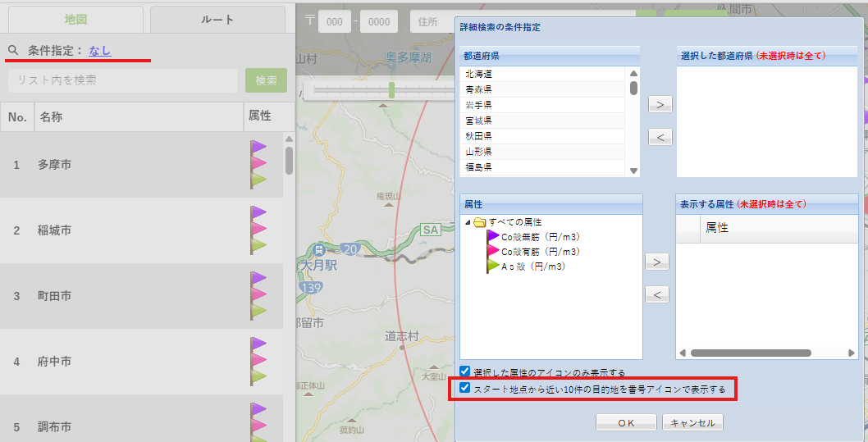This screenshot has height=442, width=868.
Task: Click the pink flag in 稲城市 row
Action: [x=258, y=230]
